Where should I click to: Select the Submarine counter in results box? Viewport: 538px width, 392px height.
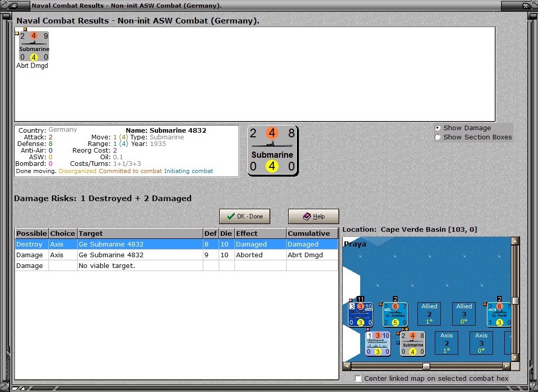34,46
